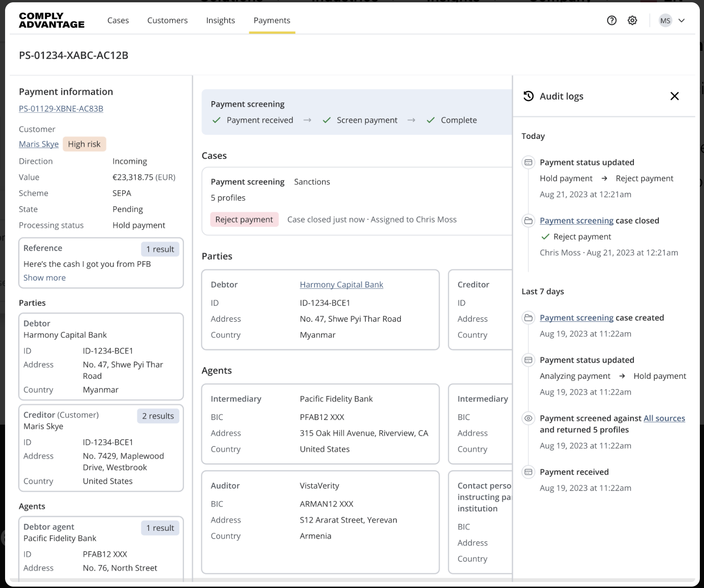Image resolution: width=704 pixels, height=588 pixels.
Task: Open settings gear icon in header
Action: (x=632, y=20)
